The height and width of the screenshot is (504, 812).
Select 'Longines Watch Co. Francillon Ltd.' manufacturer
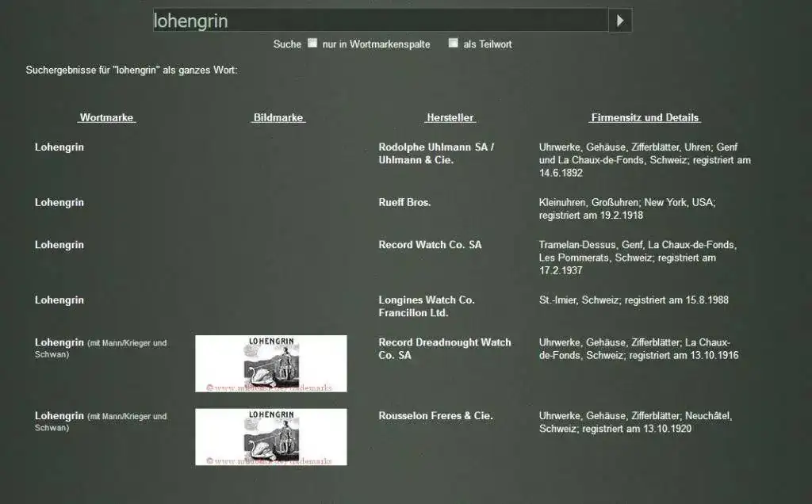(x=426, y=306)
